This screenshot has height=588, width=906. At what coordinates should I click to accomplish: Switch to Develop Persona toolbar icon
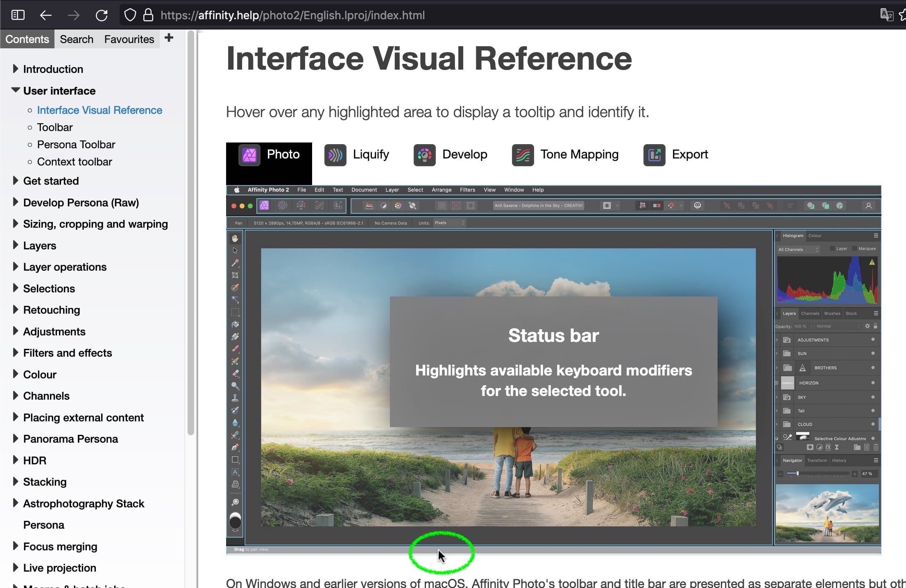(x=301, y=206)
